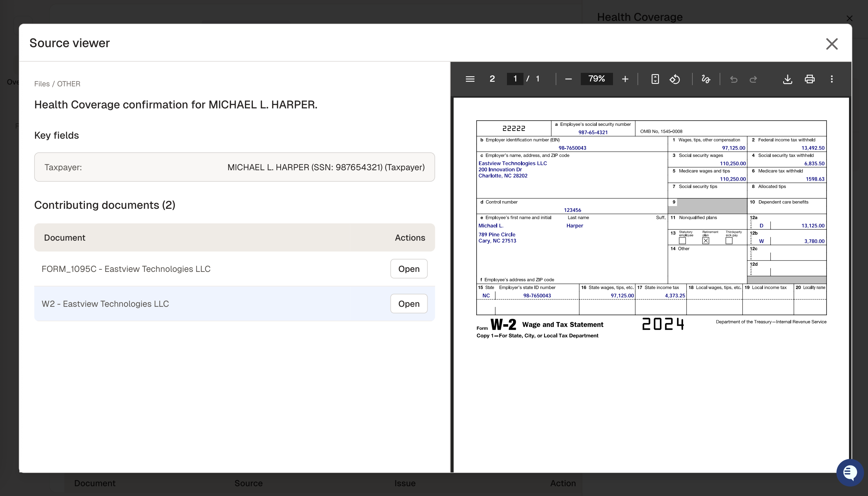Toggle the PDF sidebar menu icon
The image size is (868, 496).
coord(470,79)
